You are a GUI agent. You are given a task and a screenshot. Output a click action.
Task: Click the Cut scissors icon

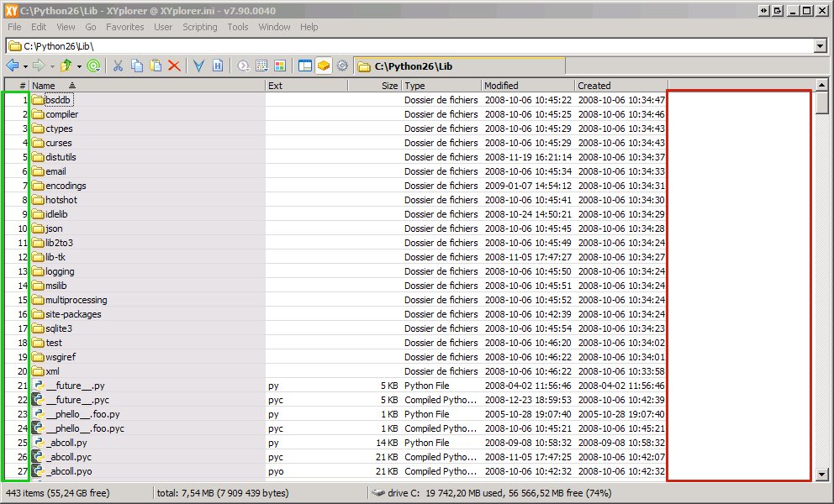click(119, 66)
